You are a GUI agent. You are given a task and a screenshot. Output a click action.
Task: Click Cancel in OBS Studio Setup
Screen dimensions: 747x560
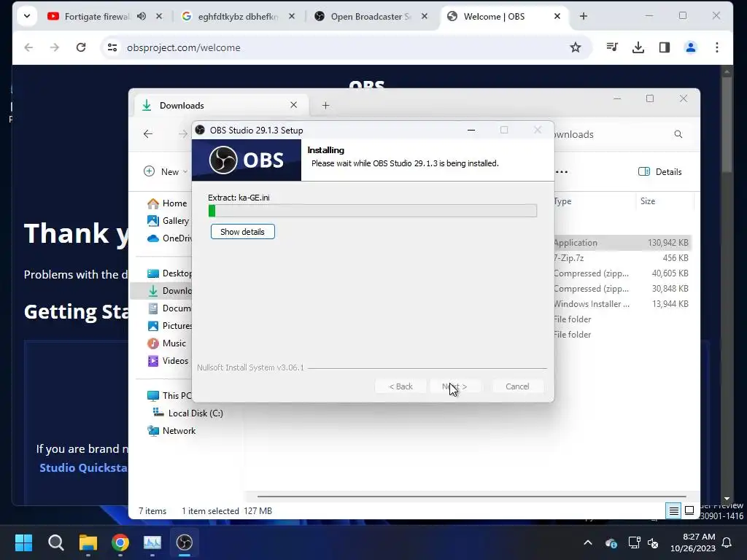tap(517, 386)
